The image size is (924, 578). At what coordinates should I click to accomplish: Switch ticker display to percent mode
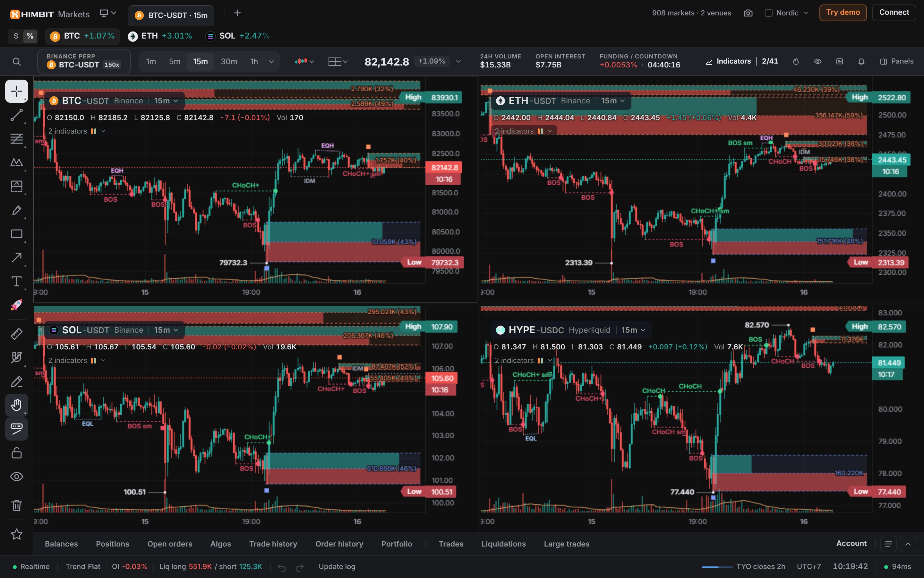(30, 36)
